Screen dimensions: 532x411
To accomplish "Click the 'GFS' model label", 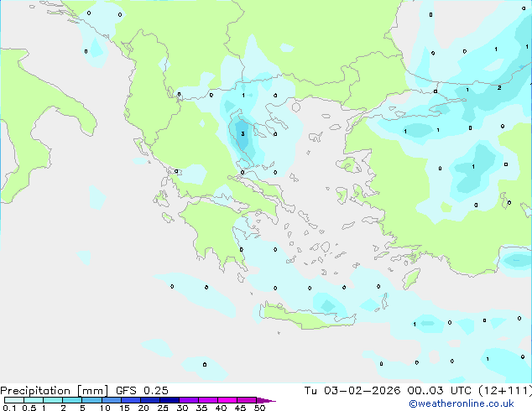I will (126, 391).
